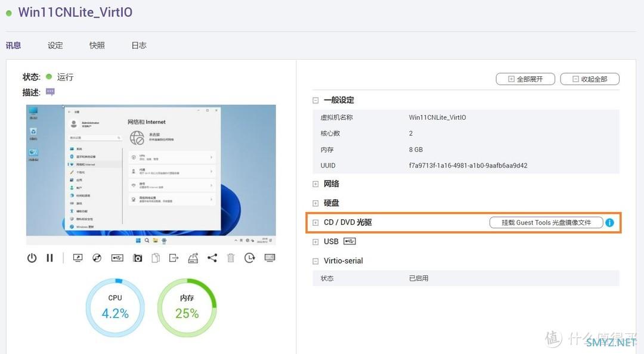This screenshot has height=354, width=644.
Task: Click the CD/DVD disc icon in toolbar
Action: pos(97,258)
